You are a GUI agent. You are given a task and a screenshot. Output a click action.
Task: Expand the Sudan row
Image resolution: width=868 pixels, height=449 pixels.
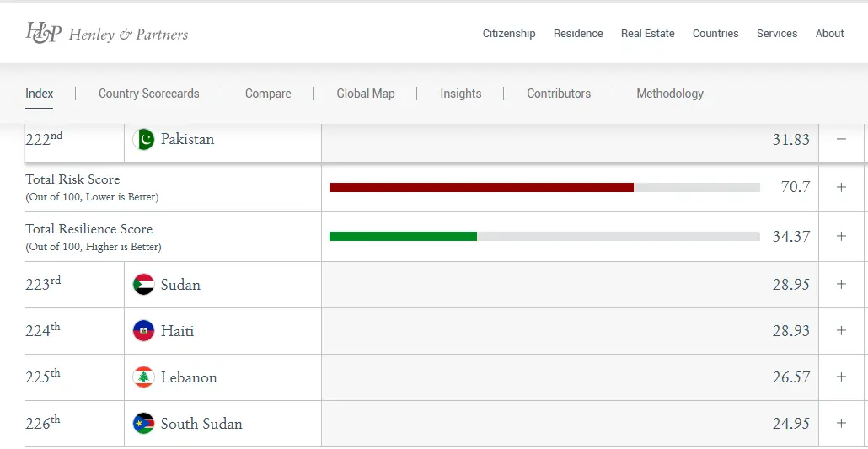841,285
